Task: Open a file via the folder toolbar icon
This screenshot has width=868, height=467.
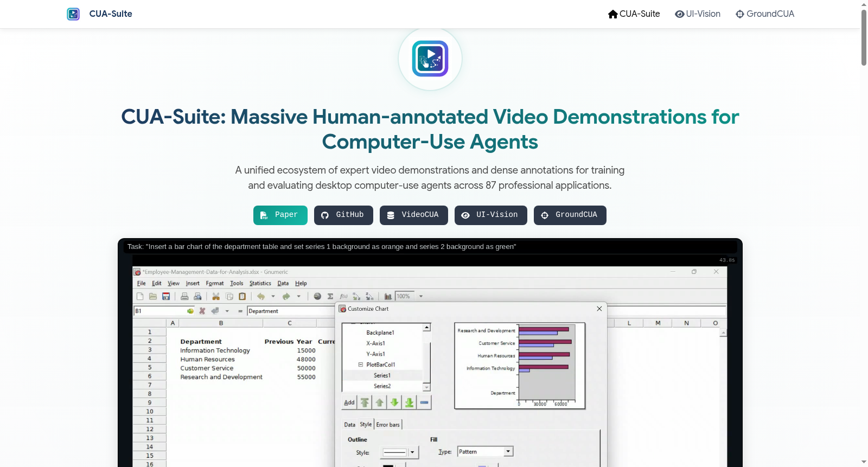Action: (153, 296)
